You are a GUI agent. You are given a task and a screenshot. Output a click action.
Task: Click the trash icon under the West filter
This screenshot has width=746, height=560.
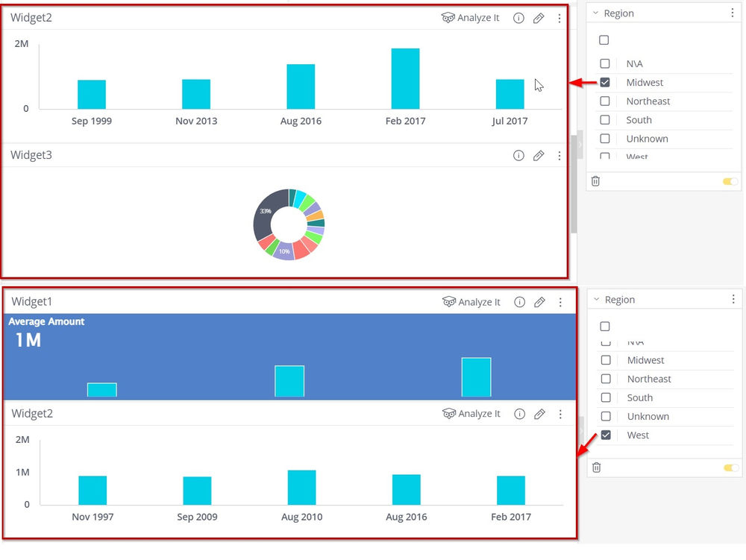click(x=595, y=467)
